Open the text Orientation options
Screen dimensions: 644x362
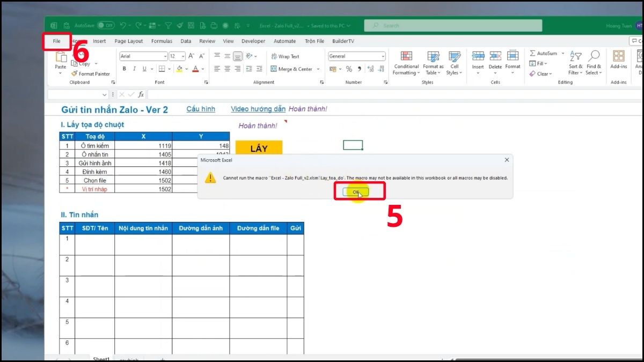250,56
